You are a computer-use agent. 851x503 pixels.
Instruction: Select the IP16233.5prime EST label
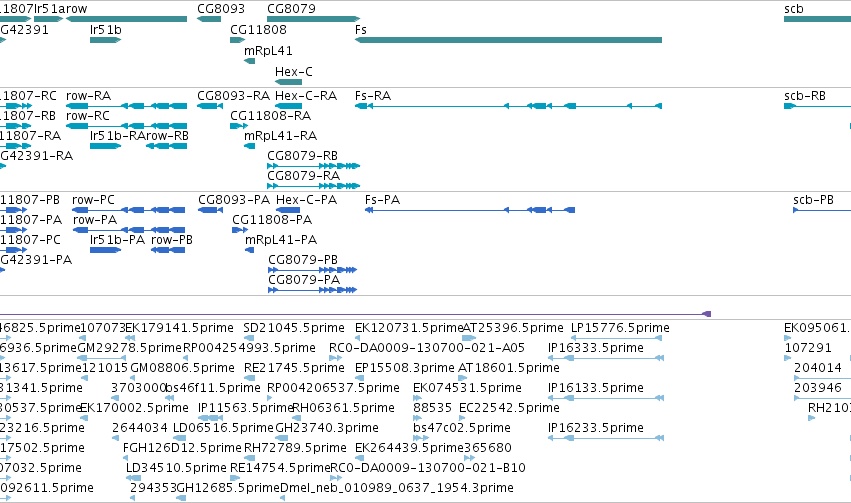point(596,428)
